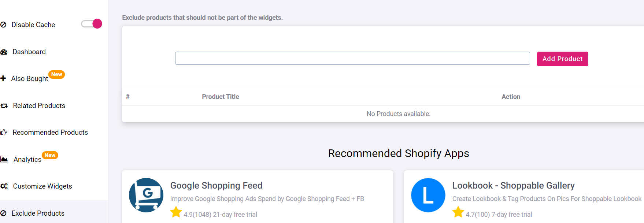The image size is (644, 223).
Task: Open Lookbook - Shoppable Gallery link
Action: click(x=513, y=186)
